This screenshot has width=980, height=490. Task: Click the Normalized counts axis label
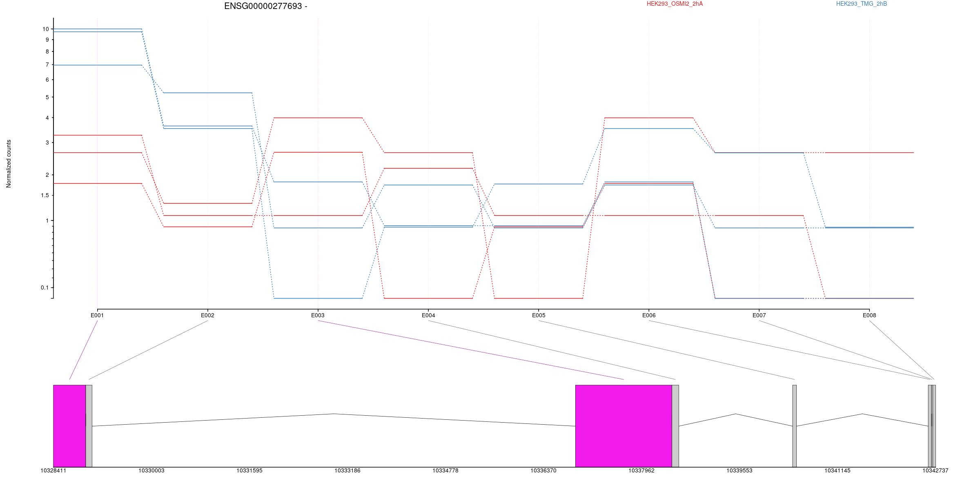9,164
